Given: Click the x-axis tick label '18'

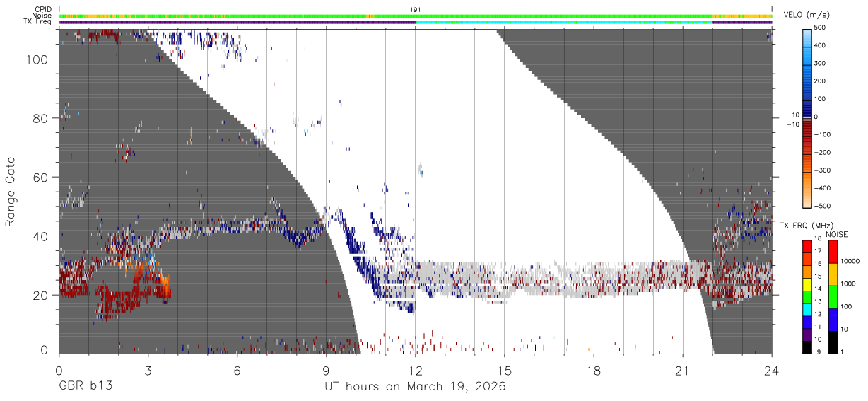Looking at the screenshot, I should (594, 370).
